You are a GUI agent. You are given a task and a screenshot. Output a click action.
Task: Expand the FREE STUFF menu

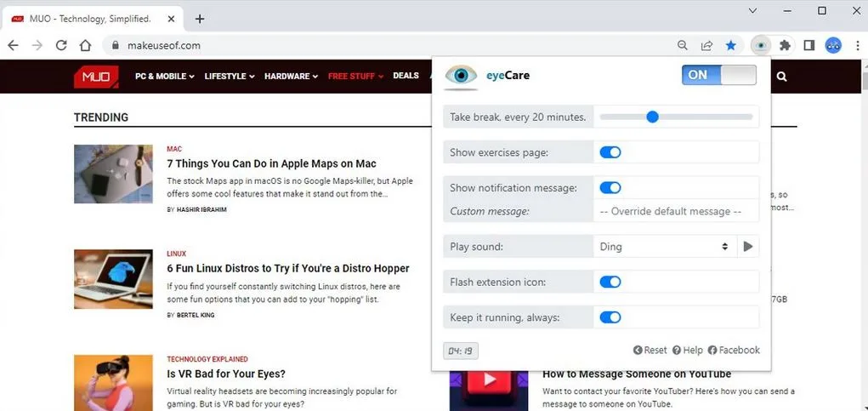[x=355, y=77]
